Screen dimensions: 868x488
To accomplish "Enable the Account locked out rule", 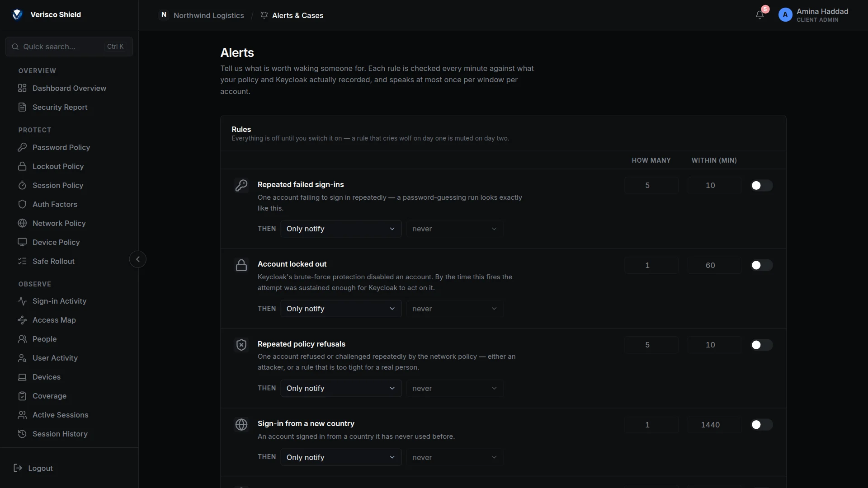I will pos(762,265).
